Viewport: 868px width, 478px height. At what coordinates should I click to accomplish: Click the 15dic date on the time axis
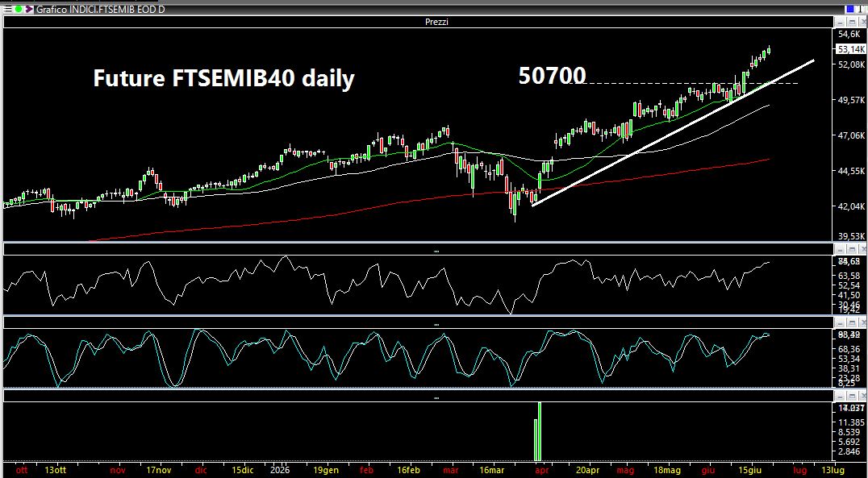[243, 470]
